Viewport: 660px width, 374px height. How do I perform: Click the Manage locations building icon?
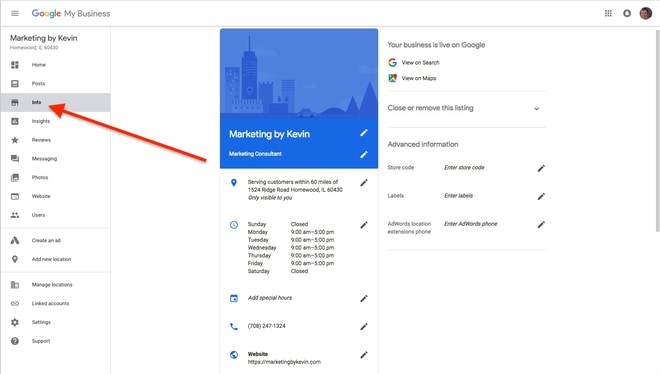[x=15, y=285]
